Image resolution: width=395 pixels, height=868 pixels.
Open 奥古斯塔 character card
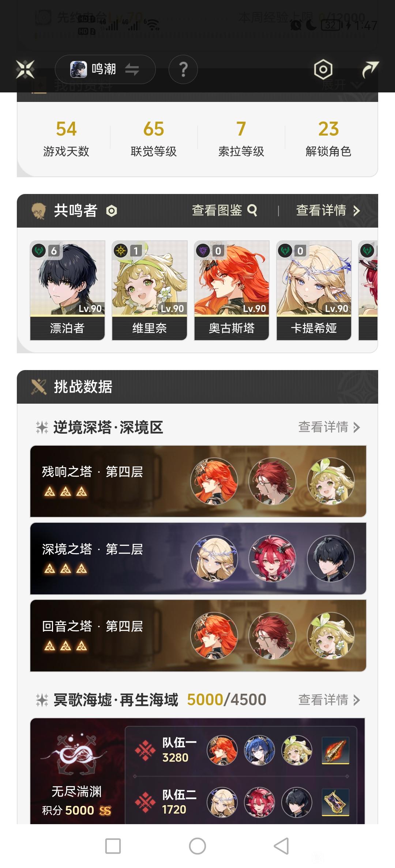click(x=232, y=290)
